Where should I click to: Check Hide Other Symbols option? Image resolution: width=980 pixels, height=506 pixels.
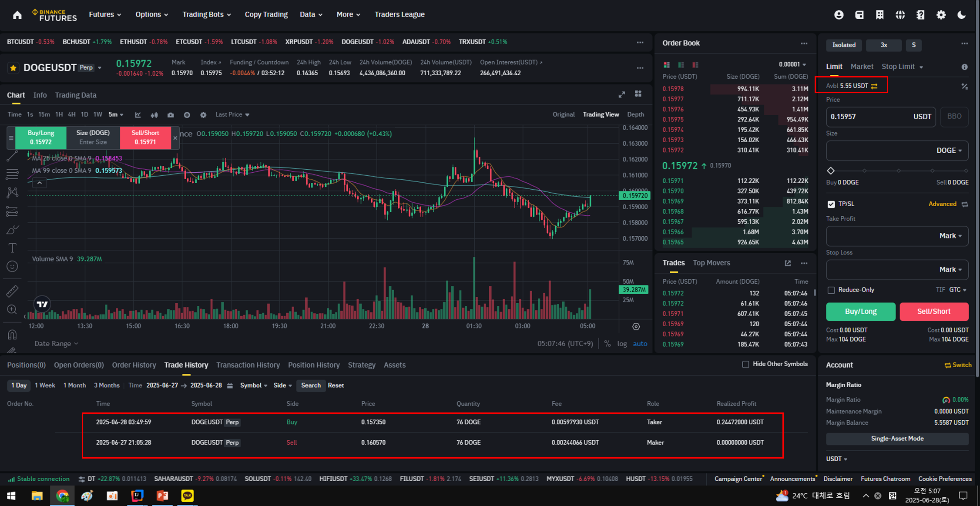pos(745,364)
